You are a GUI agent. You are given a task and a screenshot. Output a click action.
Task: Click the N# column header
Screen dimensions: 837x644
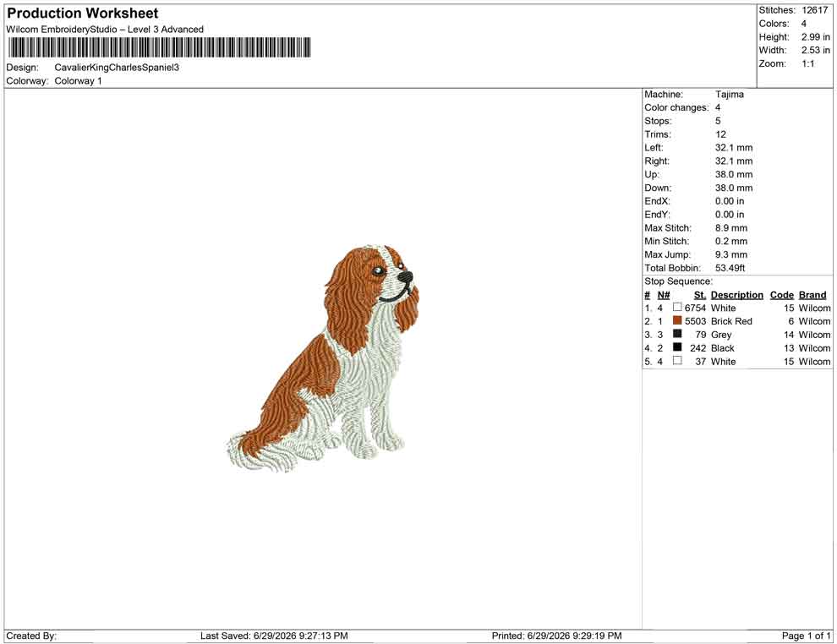click(664, 295)
